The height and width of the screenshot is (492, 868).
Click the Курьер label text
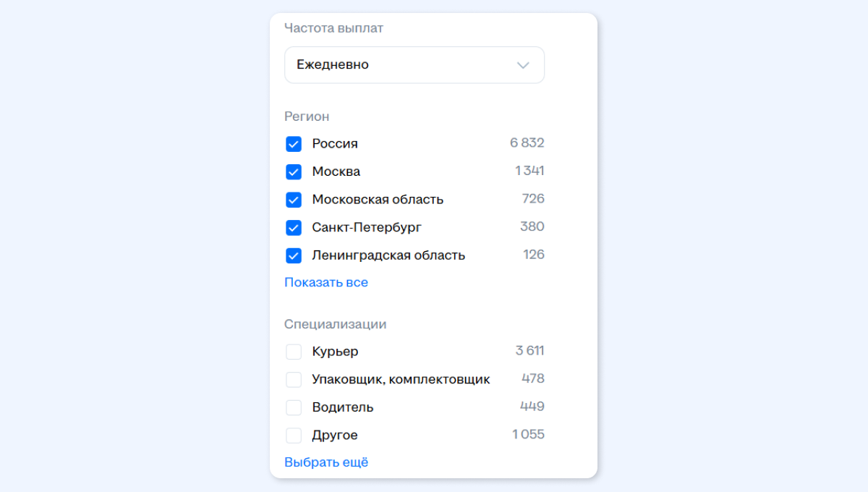pos(335,352)
